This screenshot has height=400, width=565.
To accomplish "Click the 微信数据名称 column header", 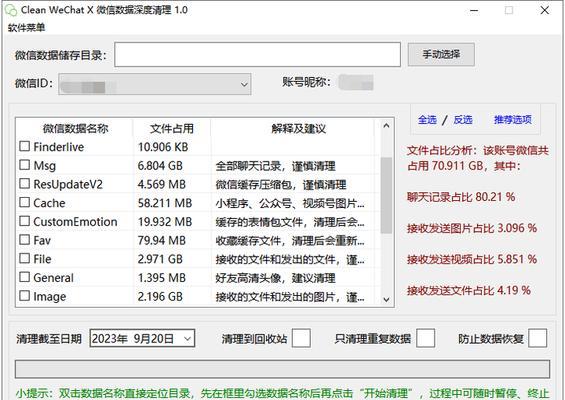I will (75, 128).
